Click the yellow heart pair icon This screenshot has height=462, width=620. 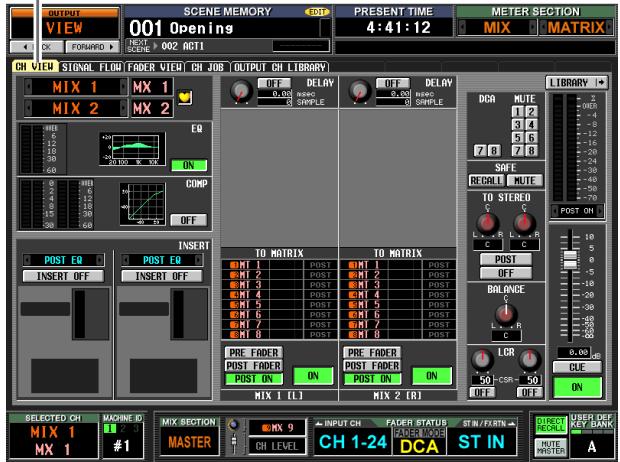(185, 97)
